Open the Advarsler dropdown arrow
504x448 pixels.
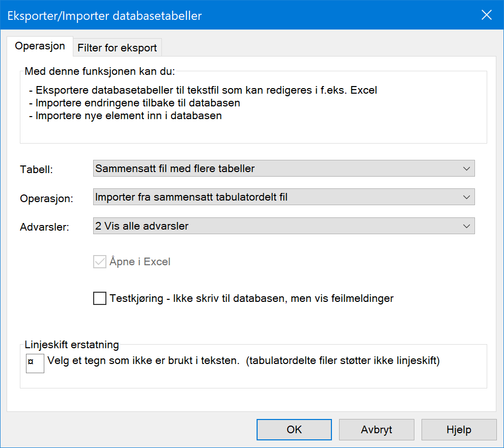[466, 226]
